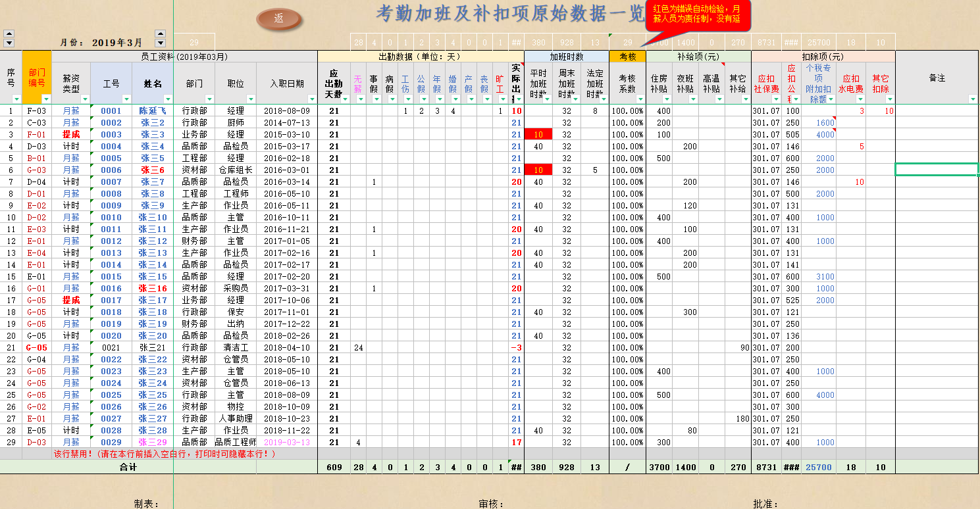Open the 旷工 column filter icon
The width and height of the screenshot is (980, 509).
pyautogui.click(x=502, y=99)
